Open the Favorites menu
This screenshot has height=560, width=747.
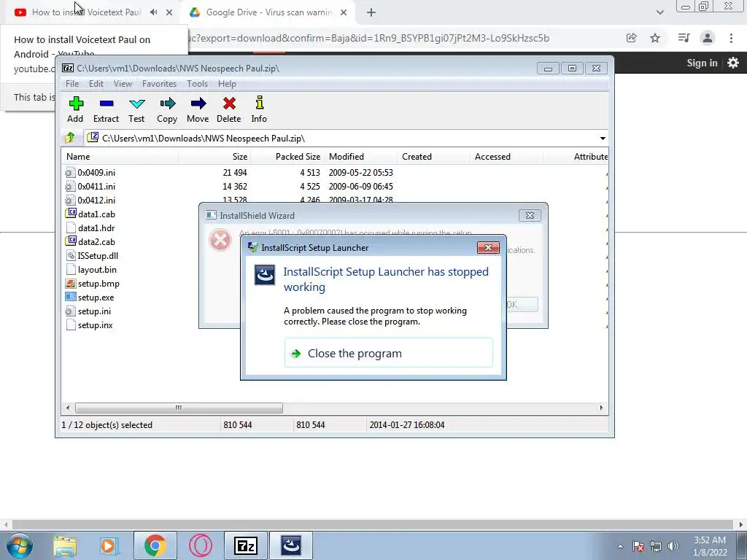point(159,84)
